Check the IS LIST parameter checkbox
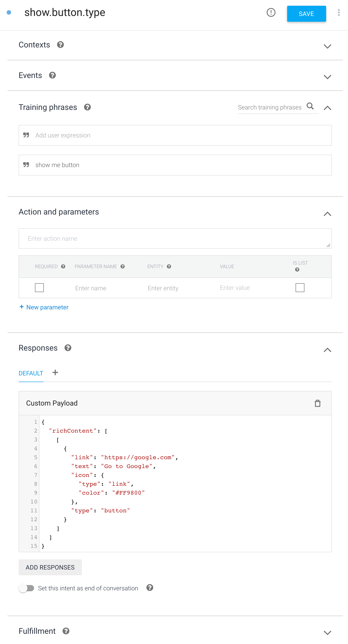The image size is (348, 644). 300,288
